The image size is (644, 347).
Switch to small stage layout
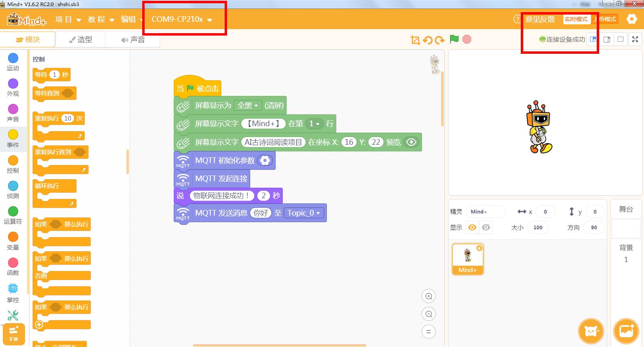click(x=593, y=39)
